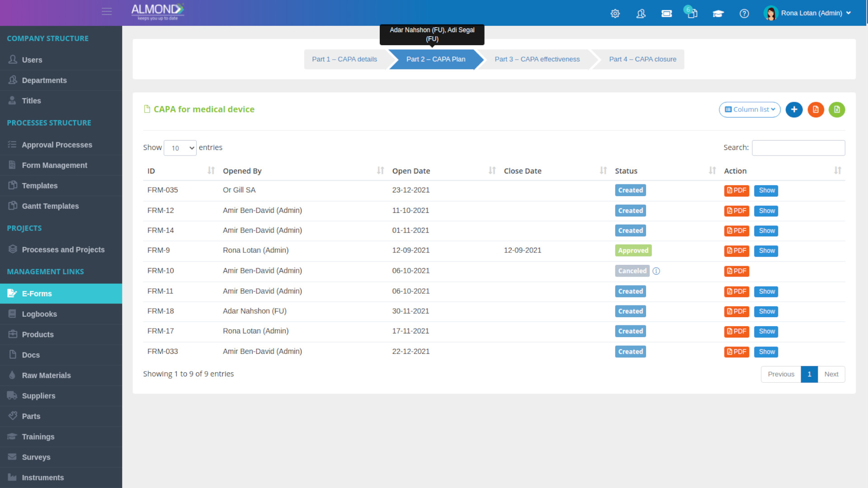Go to Part 4 – CAPA closure step
The width and height of the screenshot is (868, 488).
642,59
